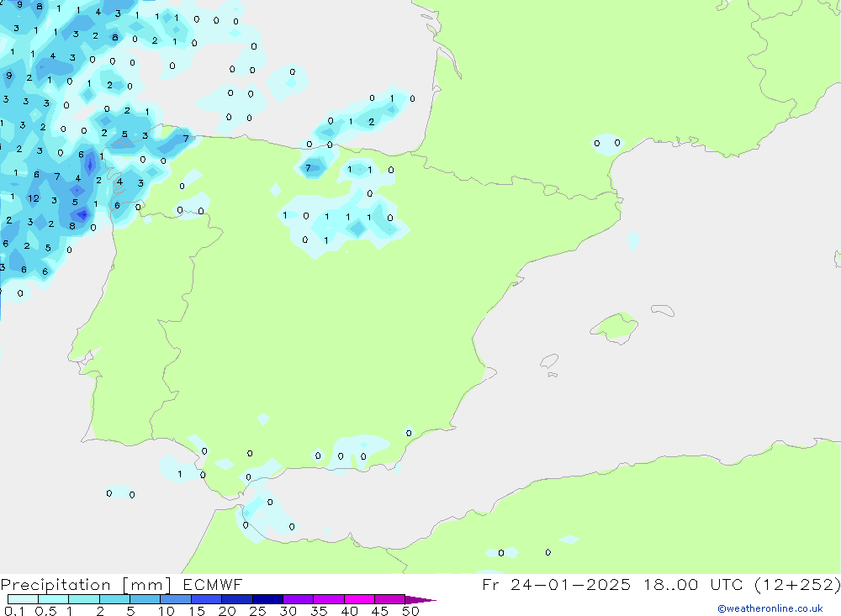Click the precipitation value 12 on the map
The image size is (841, 616).
(33, 198)
